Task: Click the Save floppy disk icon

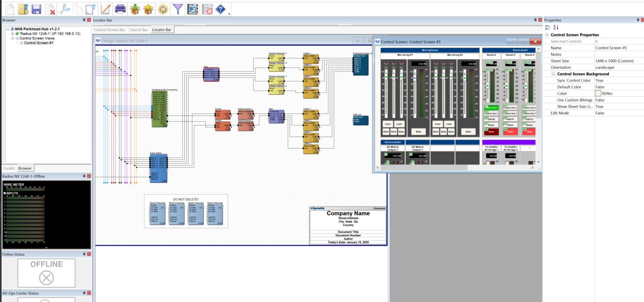Action: pyautogui.click(x=36, y=9)
